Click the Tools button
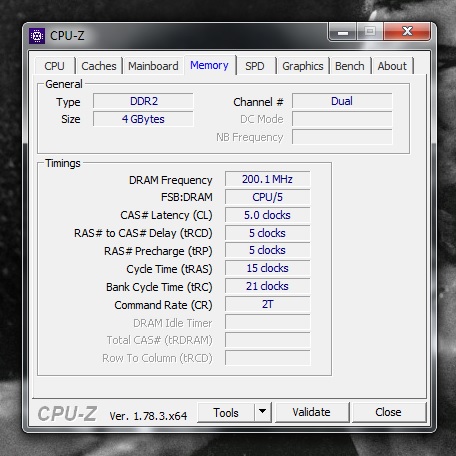 point(226,413)
